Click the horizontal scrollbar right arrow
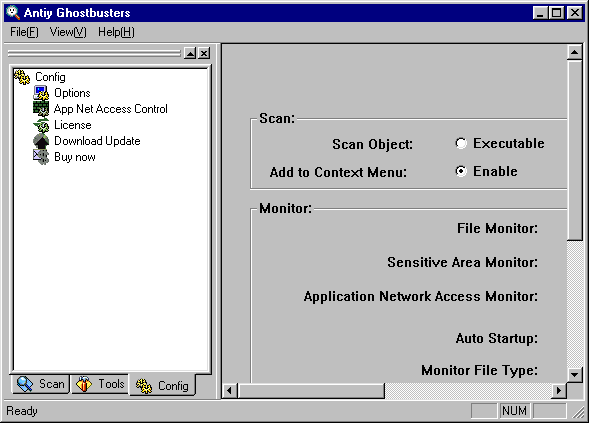Image resolution: width=589 pixels, height=423 pixels. point(559,391)
